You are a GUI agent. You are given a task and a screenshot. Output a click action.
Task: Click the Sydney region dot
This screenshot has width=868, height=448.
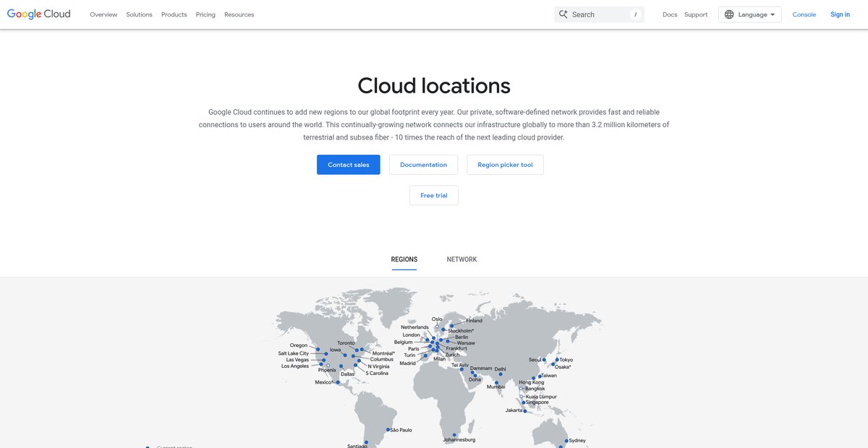566,441
